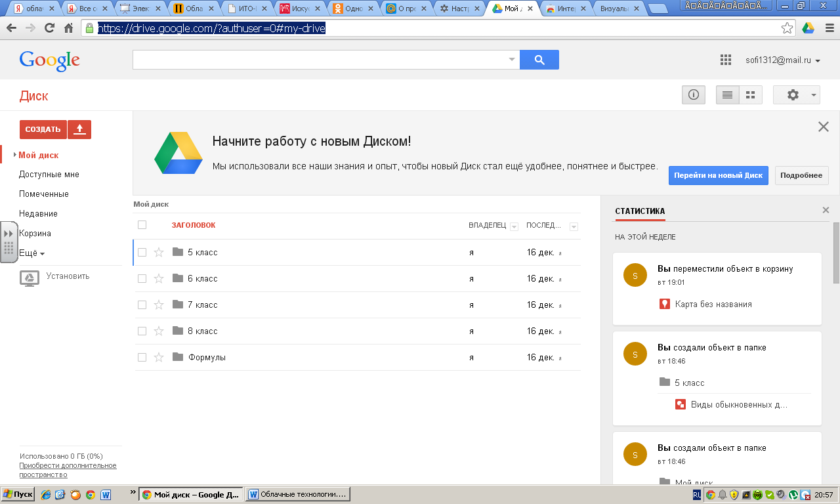Image resolution: width=840 pixels, height=504 pixels.
Task: Open Корзина in sidebar
Action: coord(35,234)
